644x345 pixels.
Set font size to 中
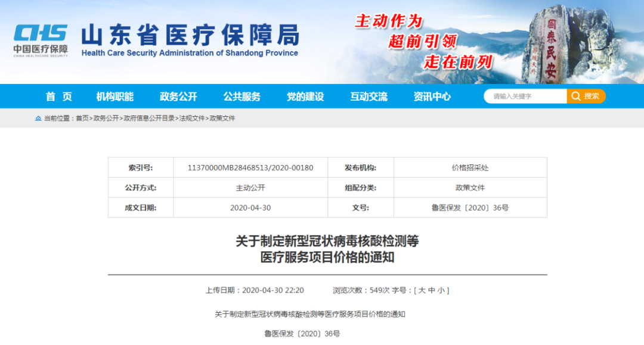tap(431, 291)
